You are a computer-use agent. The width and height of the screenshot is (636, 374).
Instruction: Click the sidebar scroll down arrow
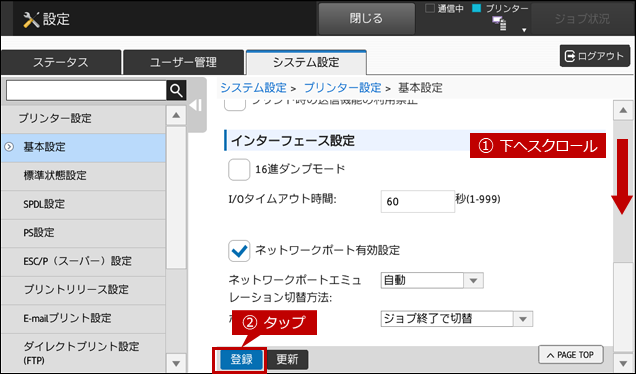176,363
